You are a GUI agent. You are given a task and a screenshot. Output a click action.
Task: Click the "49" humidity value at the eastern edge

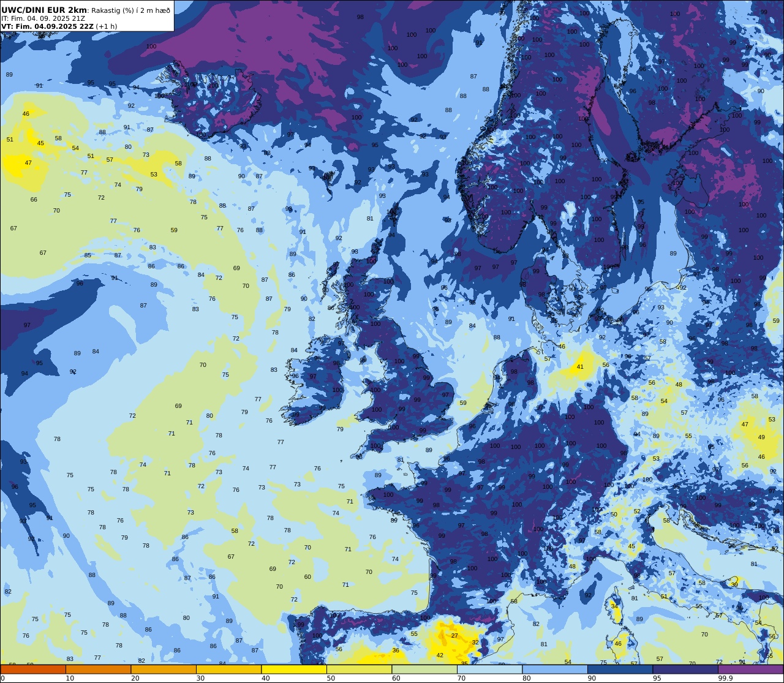(x=761, y=437)
